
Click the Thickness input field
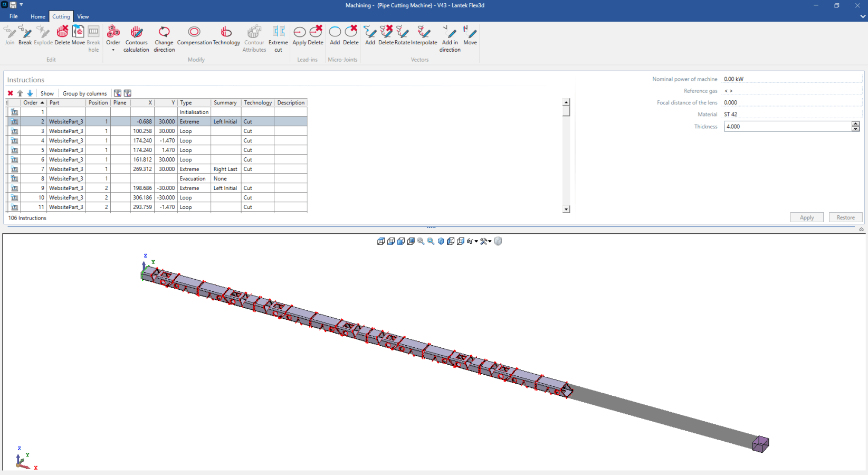(x=787, y=127)
